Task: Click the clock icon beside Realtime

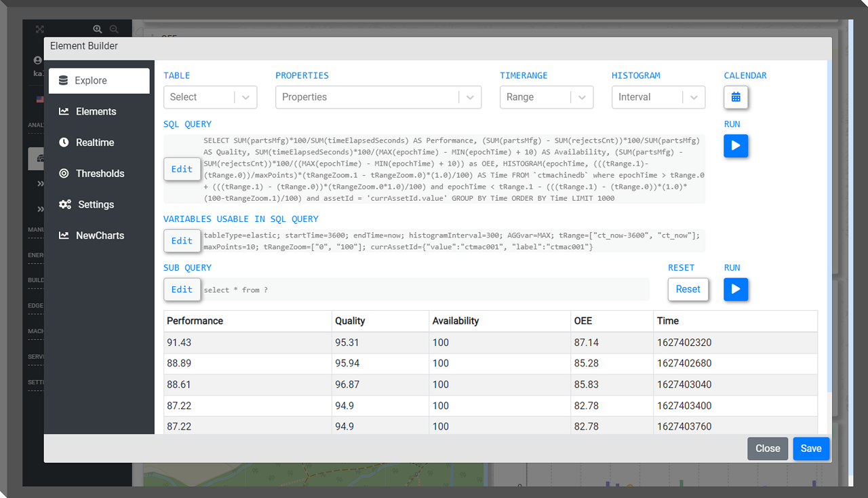Action: [x=64, y=142]
